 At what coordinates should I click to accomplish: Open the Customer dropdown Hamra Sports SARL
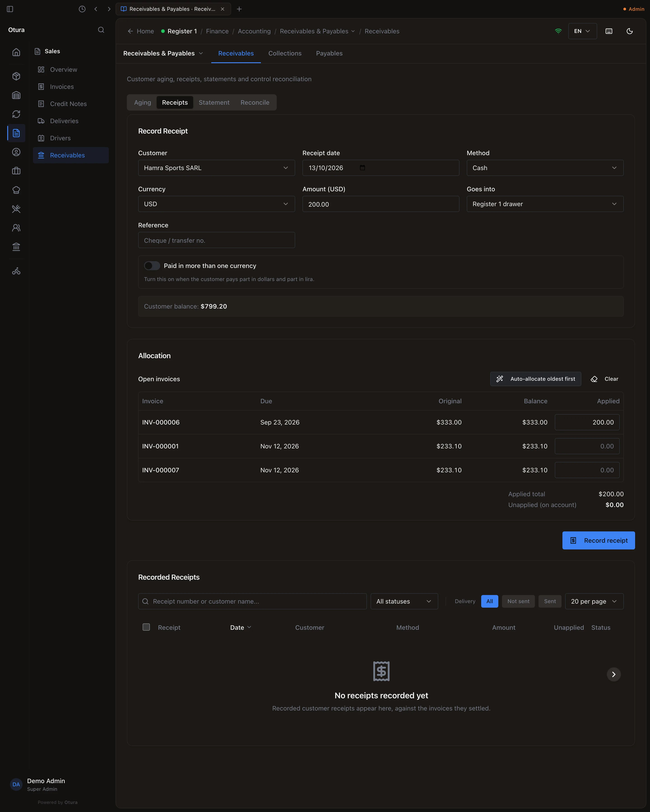coord(216,168)
